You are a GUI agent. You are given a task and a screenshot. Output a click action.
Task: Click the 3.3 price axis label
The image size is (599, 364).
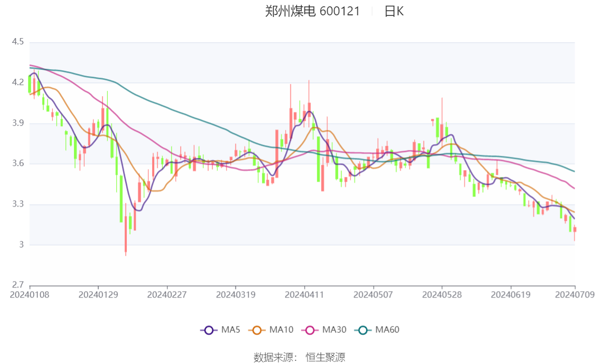pos(18,204)
